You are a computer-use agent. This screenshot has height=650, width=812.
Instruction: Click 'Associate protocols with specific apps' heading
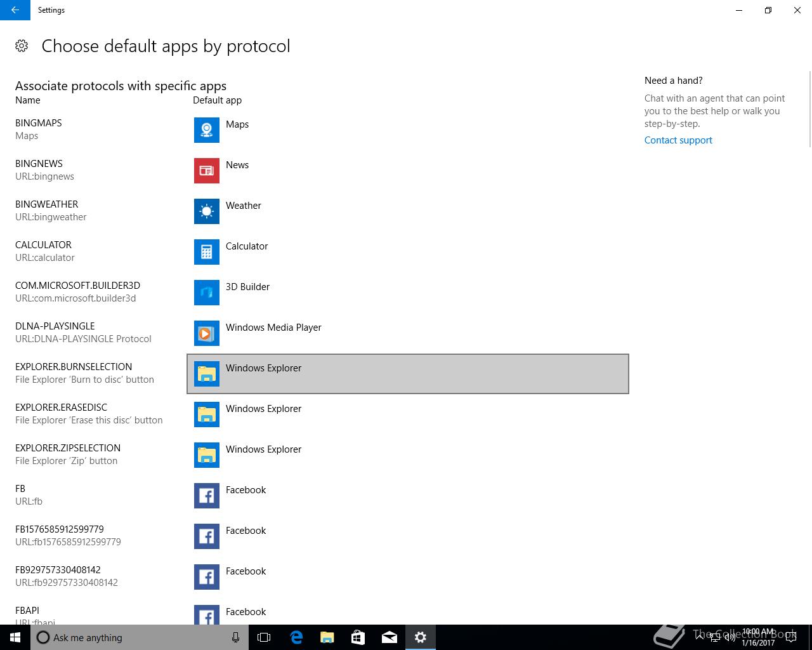pyautogui.click(x=121, y=86)
